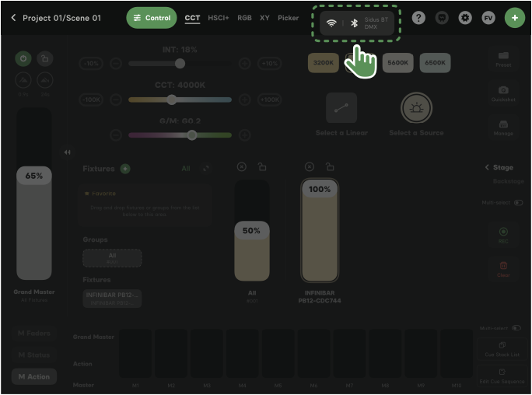Select the 6500K preset swatch
The height and width of the screenshot is (395, 532).
436,63
